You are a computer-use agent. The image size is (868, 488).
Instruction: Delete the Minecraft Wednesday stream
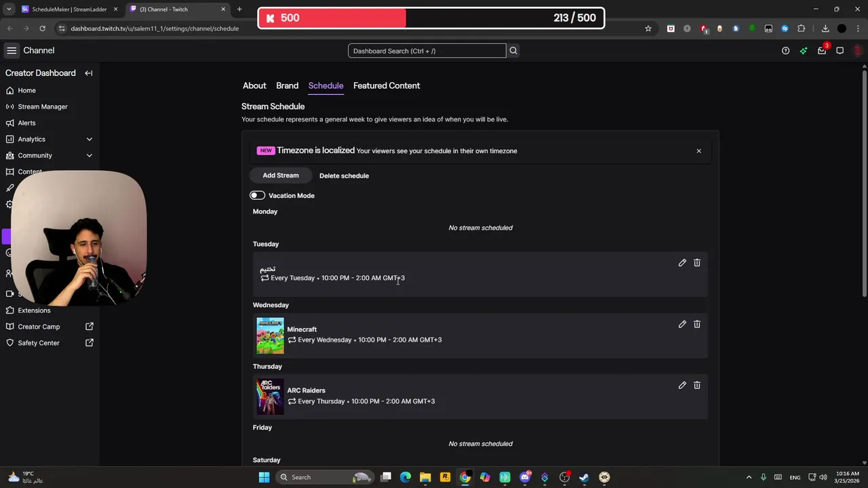point(697,324)
